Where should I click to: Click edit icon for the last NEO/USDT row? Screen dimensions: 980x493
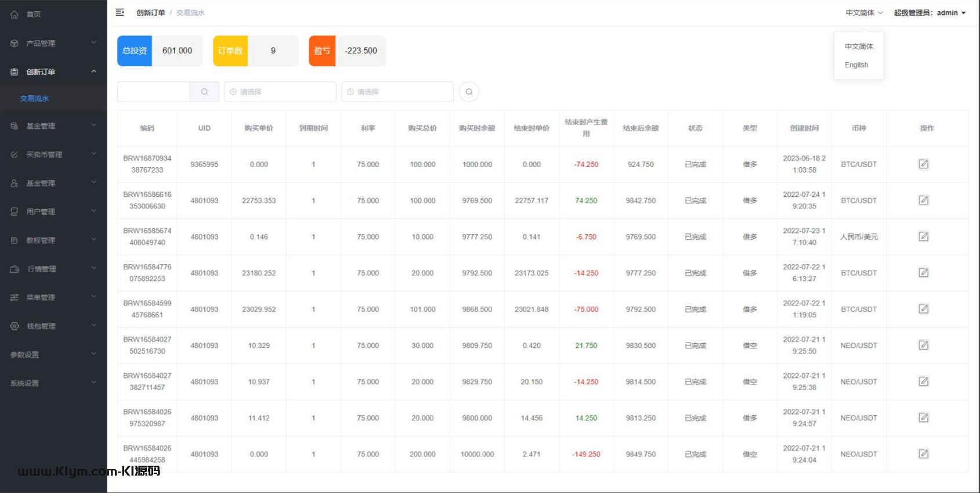click(923, 454)
